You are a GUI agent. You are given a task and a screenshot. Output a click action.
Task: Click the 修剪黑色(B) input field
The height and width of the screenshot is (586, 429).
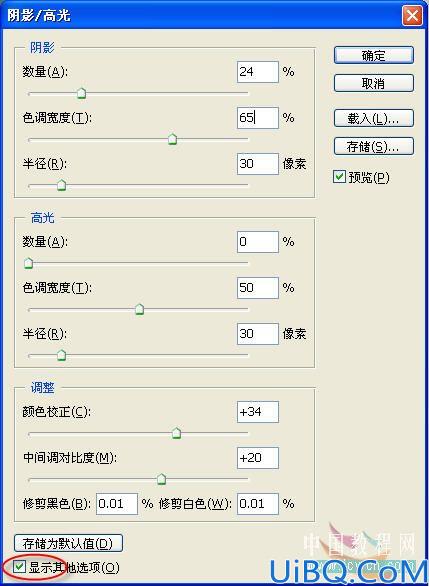coord(117,504)
